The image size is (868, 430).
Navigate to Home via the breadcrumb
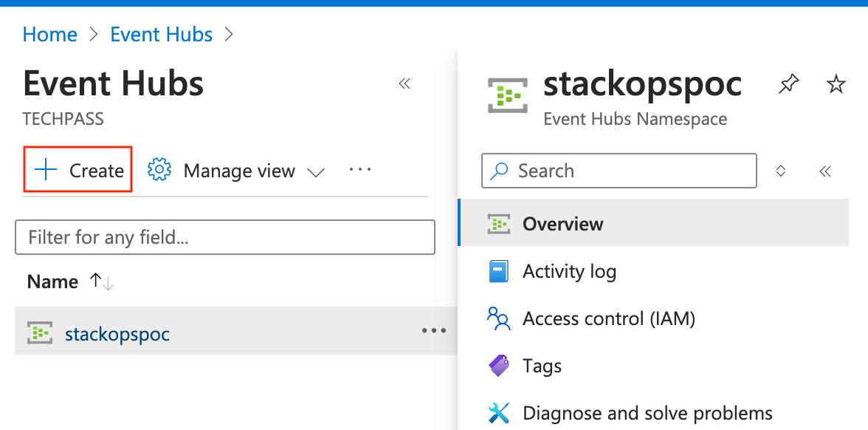point(49,34)
